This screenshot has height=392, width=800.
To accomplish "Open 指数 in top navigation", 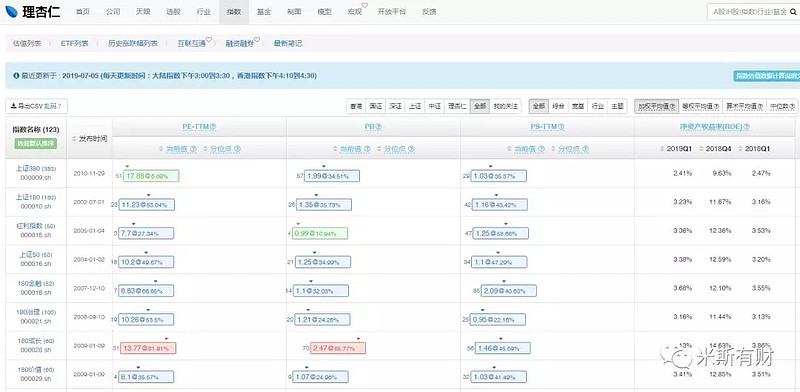I will pos(234,12).
